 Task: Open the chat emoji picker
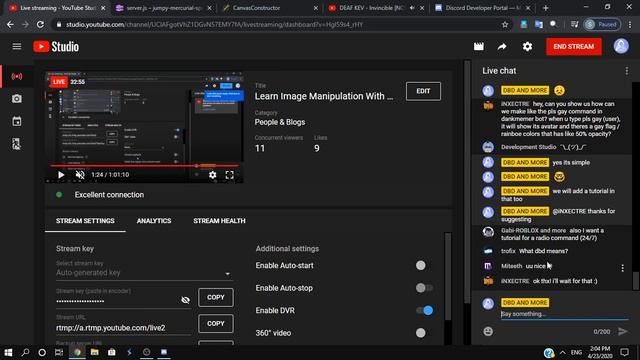488,331
